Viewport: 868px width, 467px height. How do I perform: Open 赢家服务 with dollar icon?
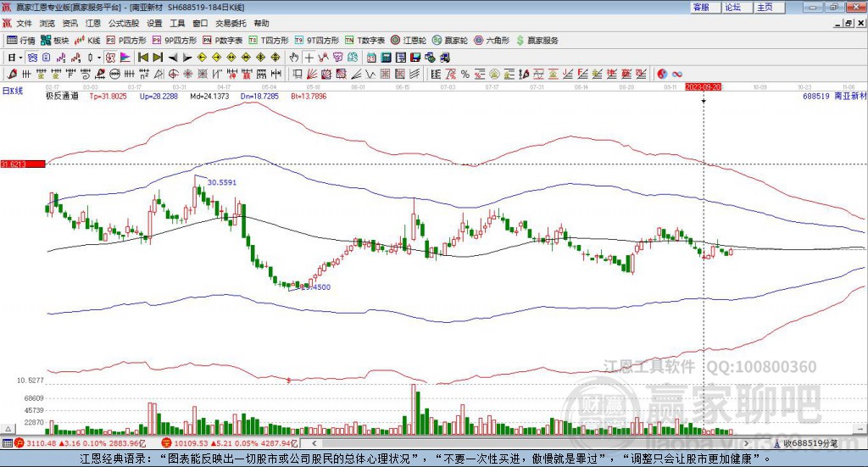pos(537,41)
